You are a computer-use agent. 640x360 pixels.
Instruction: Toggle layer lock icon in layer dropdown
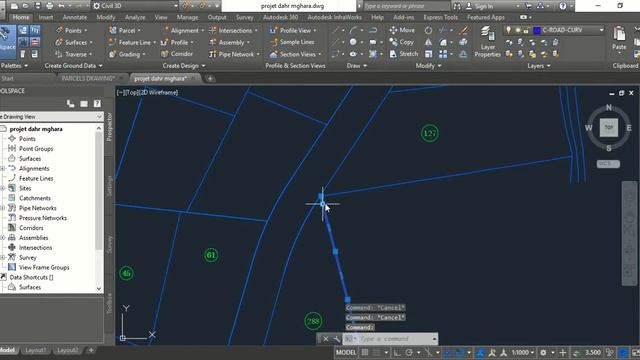pos(526,30)
